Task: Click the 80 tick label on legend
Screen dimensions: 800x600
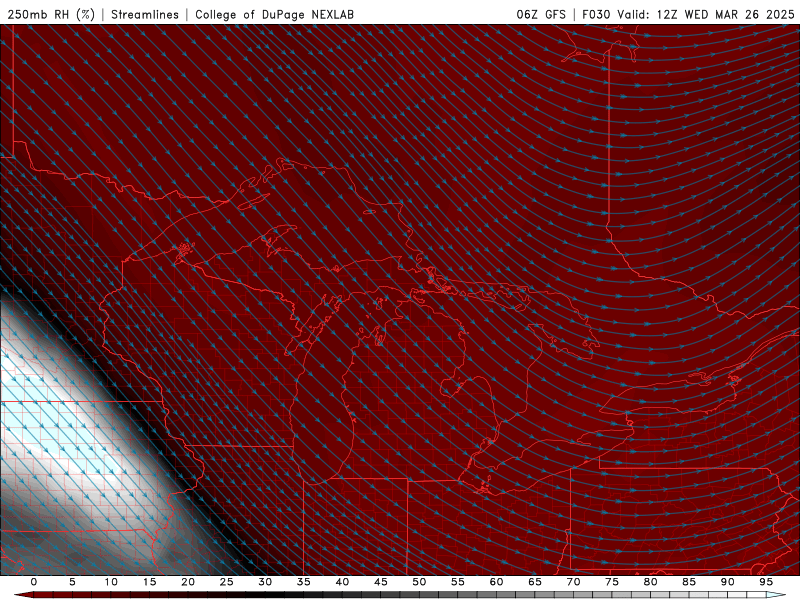Action: (650, 582)
